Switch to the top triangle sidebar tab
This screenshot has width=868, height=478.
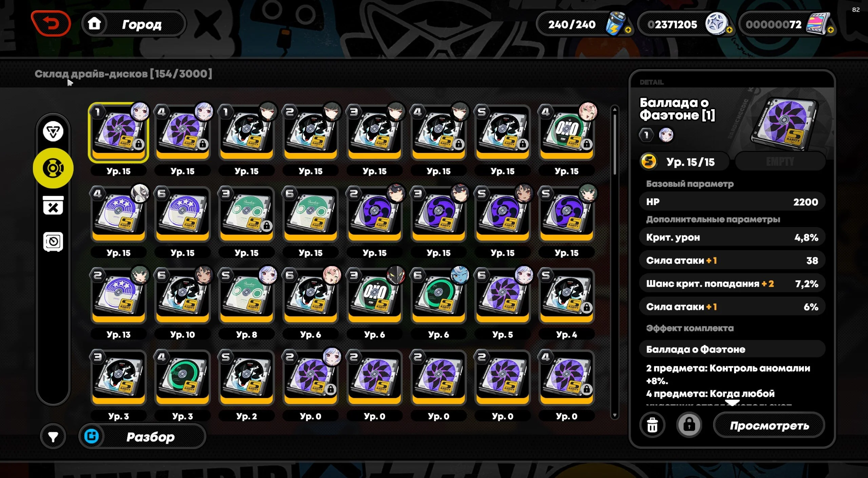tap(53, 132)
